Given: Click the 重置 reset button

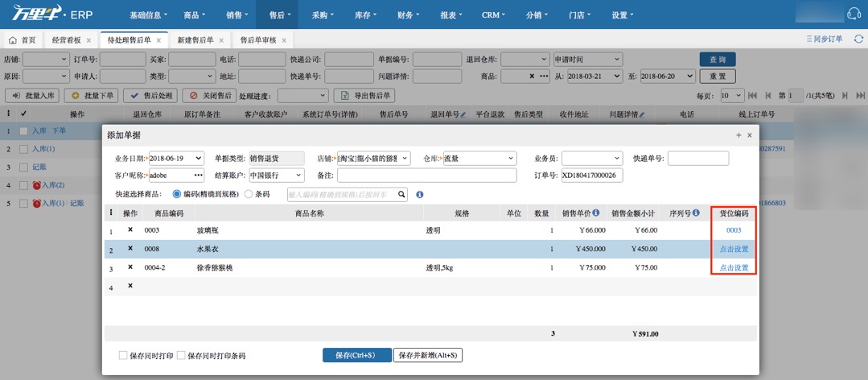Looking at the screenshot, I should (x=718, y=76).
